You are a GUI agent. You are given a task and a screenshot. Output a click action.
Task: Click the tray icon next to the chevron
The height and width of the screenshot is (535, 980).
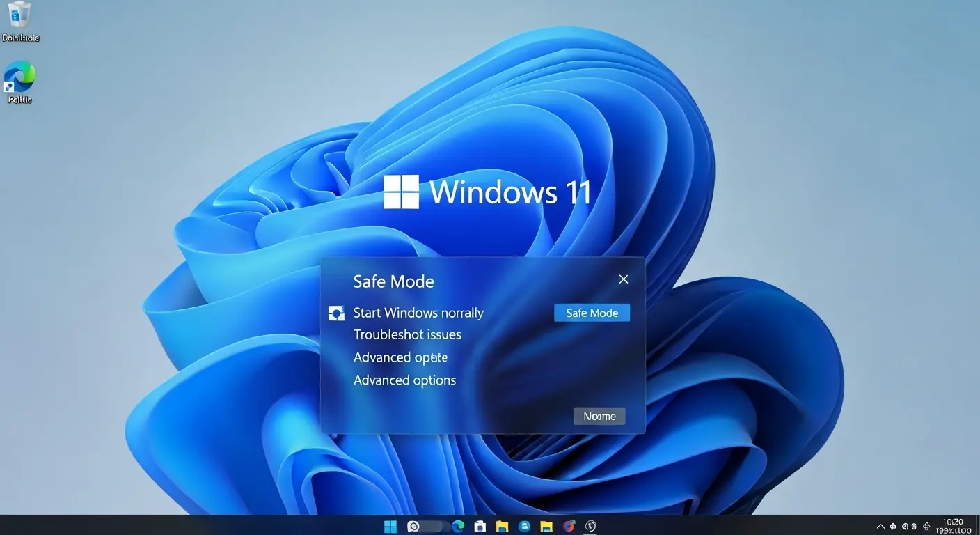(x=893, y=527)
